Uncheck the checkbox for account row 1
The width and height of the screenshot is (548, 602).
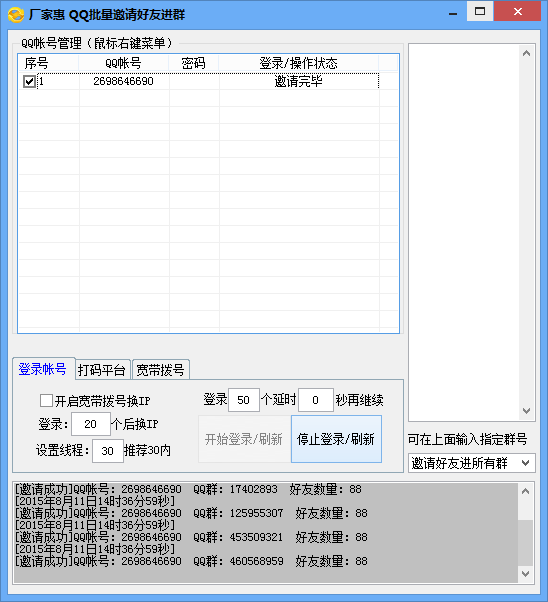point(29,81)
